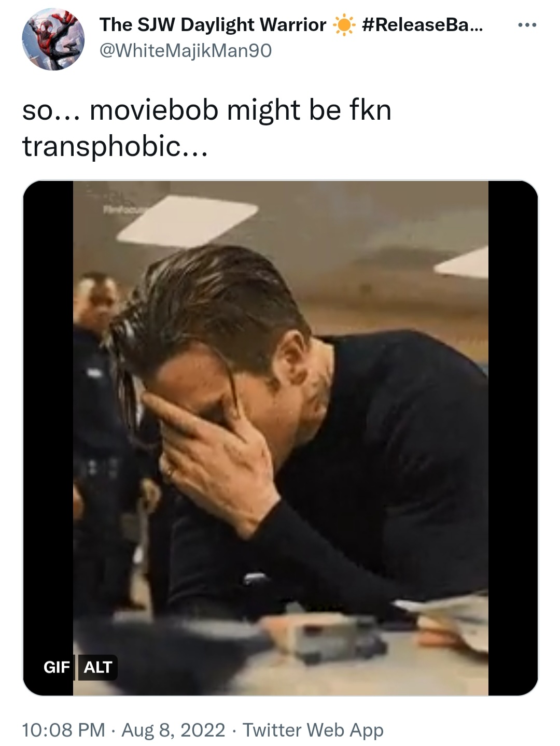
Task: Click the GIF badge on the media
Action: (57, 667)
